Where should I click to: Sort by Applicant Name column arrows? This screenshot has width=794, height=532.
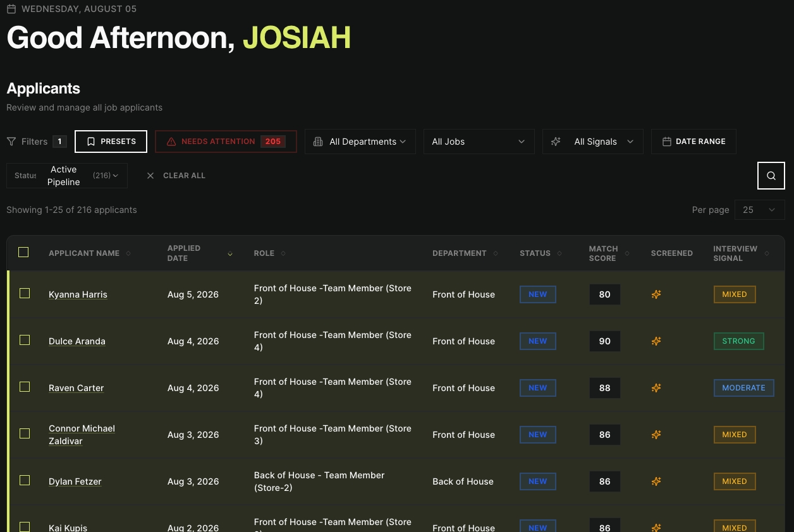click(x=128, y=253)
